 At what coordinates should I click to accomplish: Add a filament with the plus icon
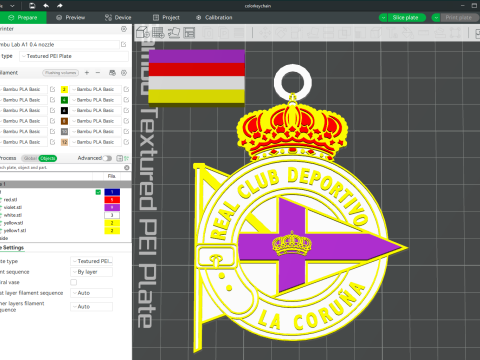point(87,73)
